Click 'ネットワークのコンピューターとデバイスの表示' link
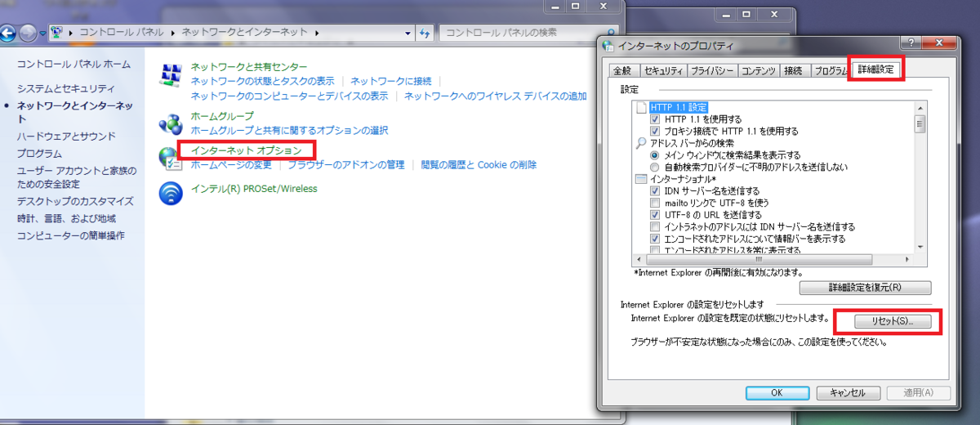This screenshot has width=980, height=425. click(x=289, y=96)
